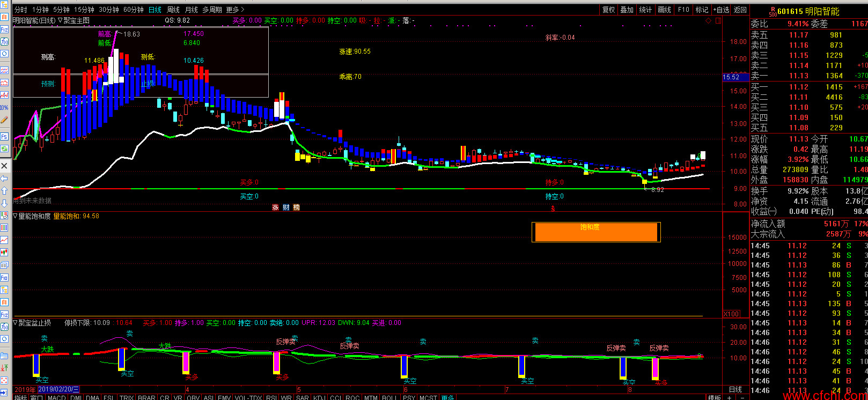Click the 2019/02/20 date marker on timeline

(x=58, y=389)
